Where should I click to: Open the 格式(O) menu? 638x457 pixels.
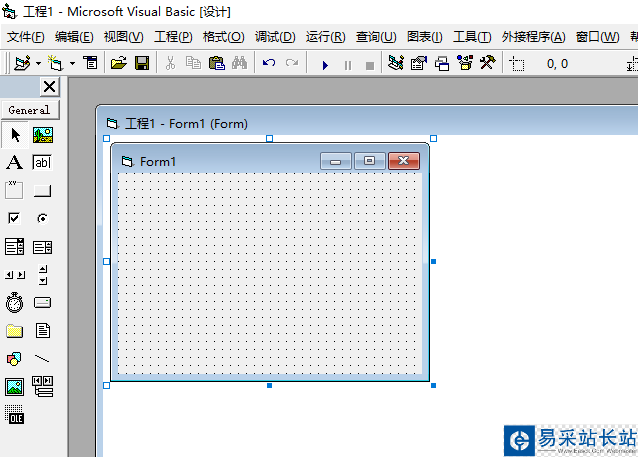223,37
